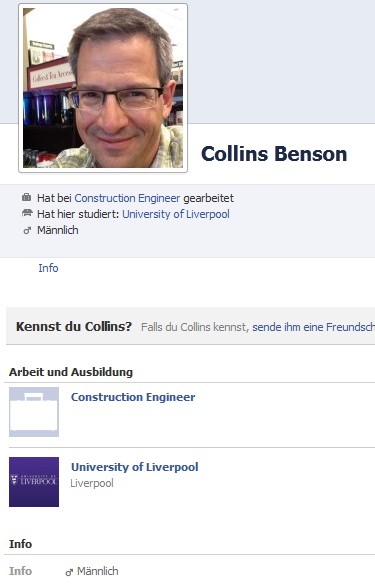
Task: Click male symbol icon in bottom Info row
Action: 69,572
